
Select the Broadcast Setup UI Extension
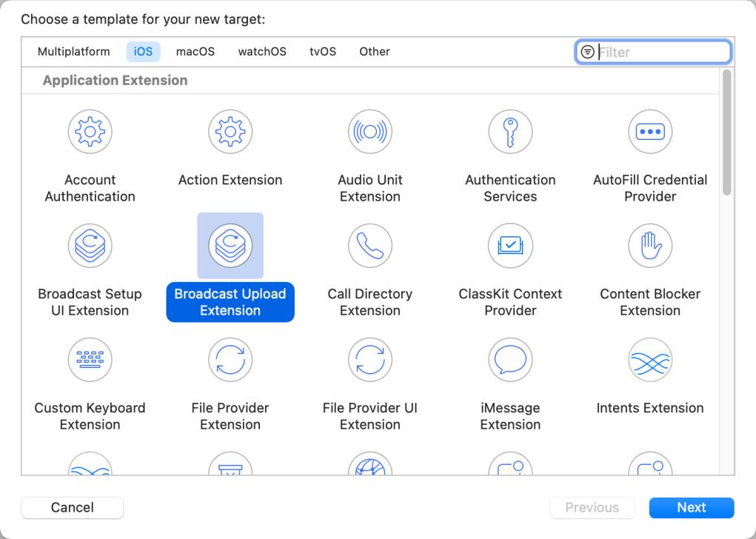pos(90,267)
